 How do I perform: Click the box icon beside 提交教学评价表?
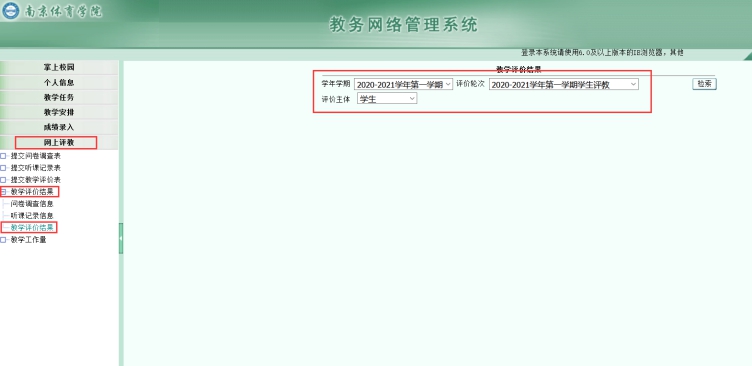point(3,180)
